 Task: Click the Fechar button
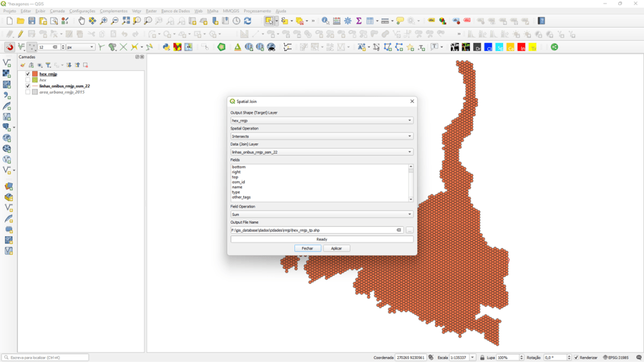[307, 248]
